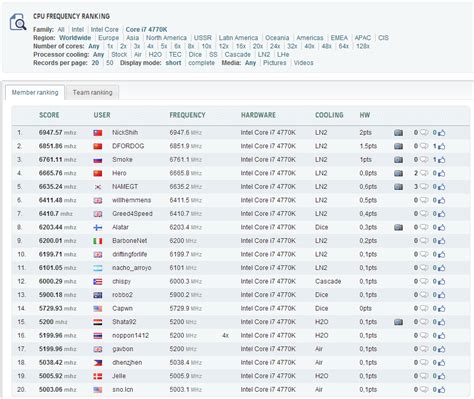This screenshot has height=399, width=474.
Task: Filter region by Europe
Action: tap(108, 38)
